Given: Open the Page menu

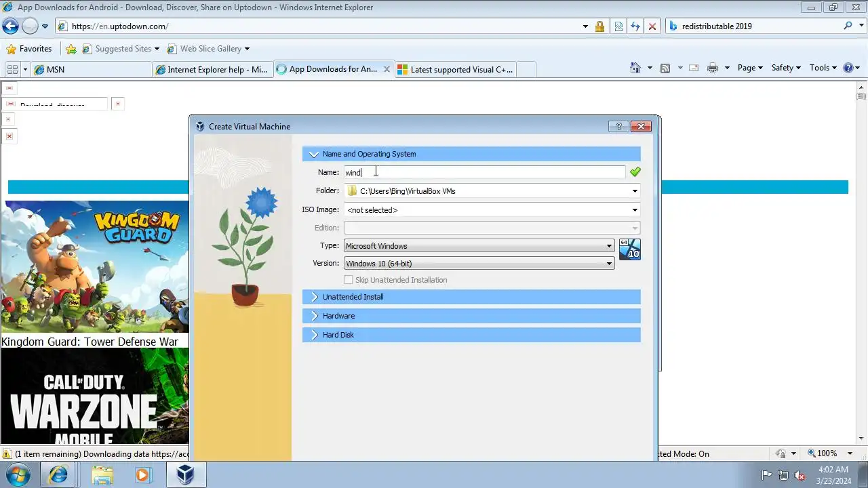Looking at the screenshot, I should pyautogui.click(x=750, y=68).
